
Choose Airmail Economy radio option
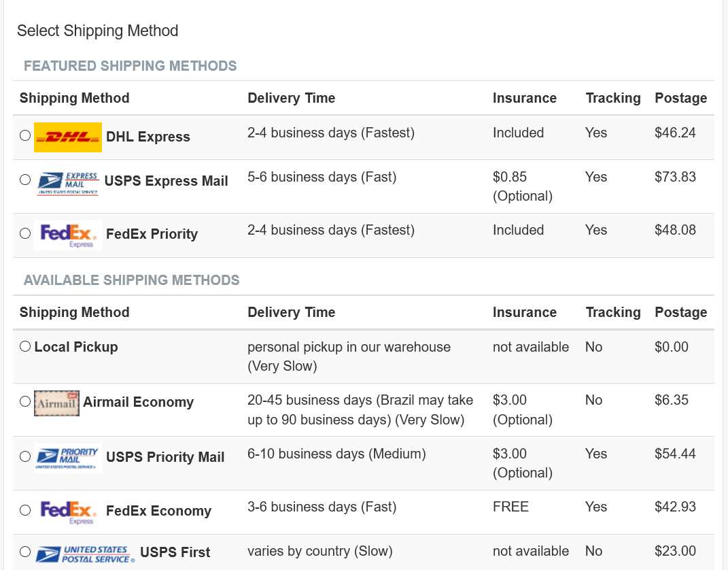point(25,401)
